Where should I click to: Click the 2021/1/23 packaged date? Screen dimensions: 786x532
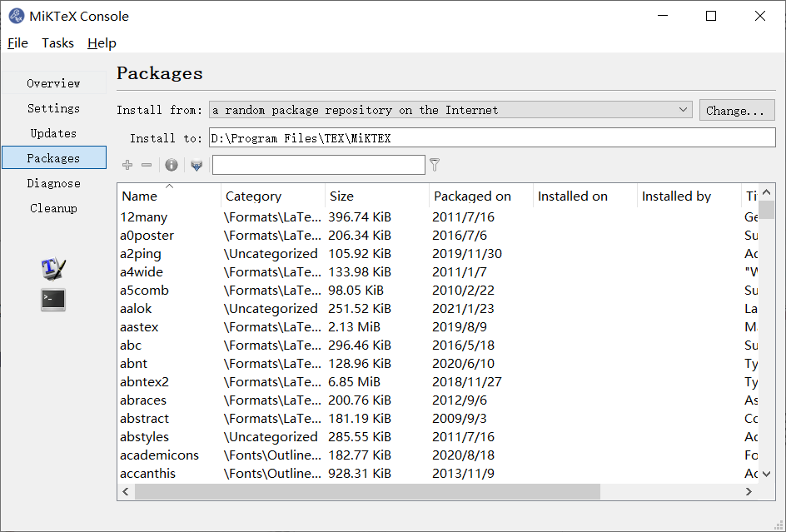coord(463,308)
